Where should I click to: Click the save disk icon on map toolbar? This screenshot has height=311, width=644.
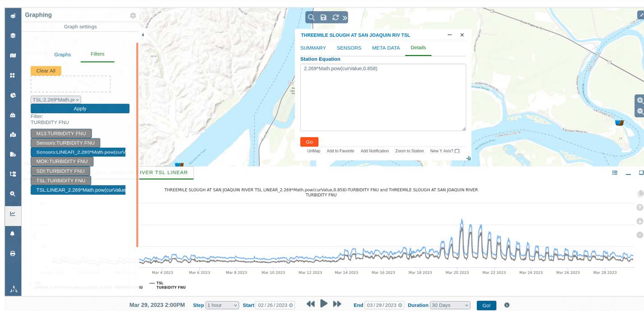coord(323,18)
